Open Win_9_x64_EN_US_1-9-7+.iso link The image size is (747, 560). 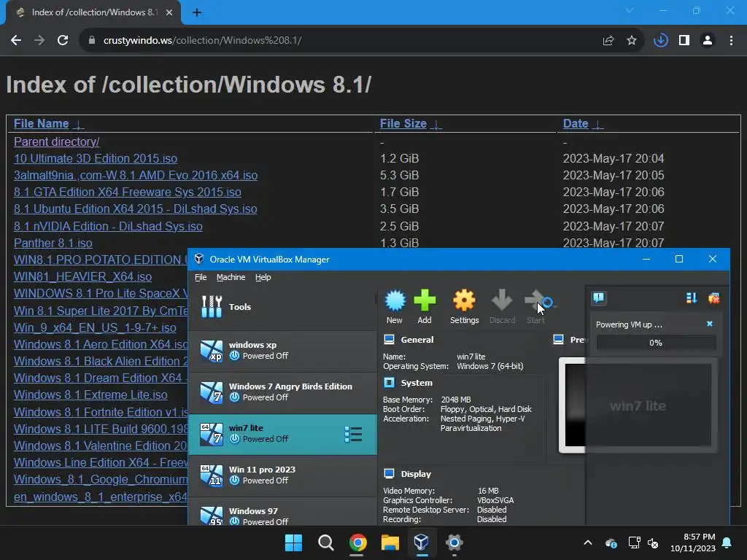95,327
